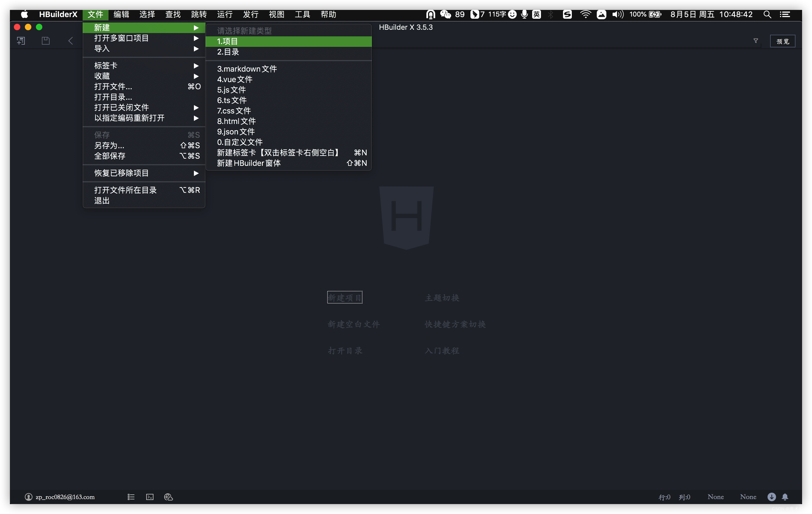812x514 pixels.
Task: Click the 新建空白文件 welcome link
Action: coord(353,324)
